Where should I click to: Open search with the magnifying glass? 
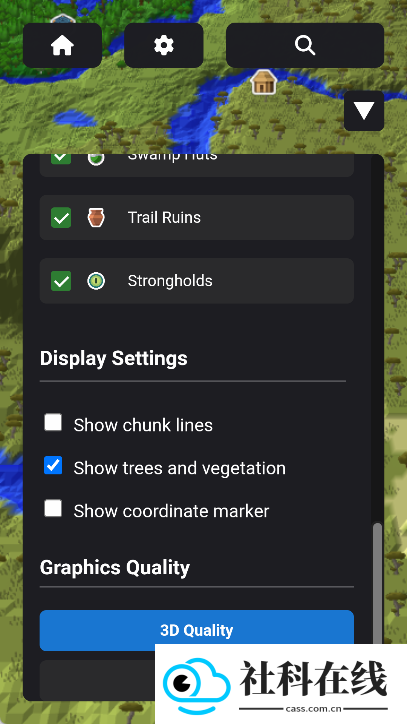click(x=305, y=45)
